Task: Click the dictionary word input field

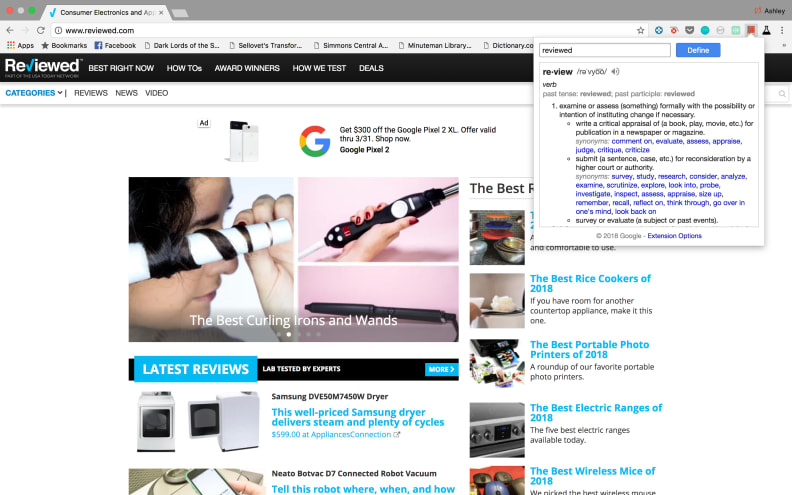Action: click(x=605, y=50)
